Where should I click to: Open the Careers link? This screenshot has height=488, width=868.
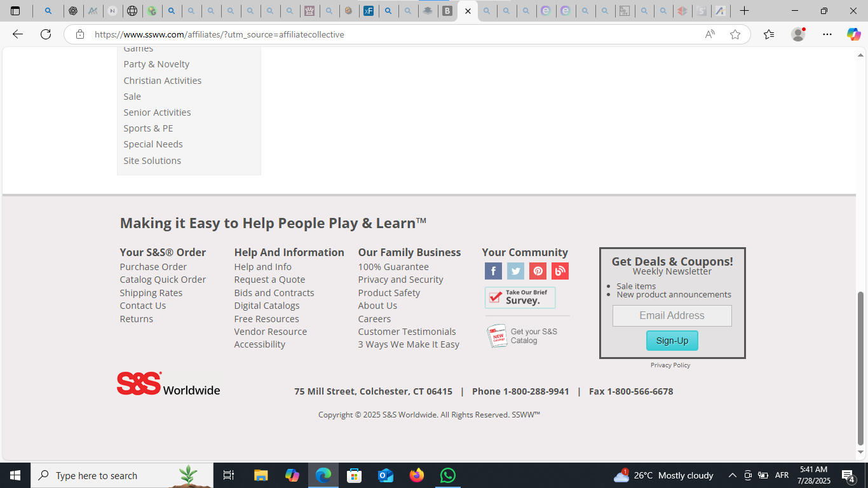pos(374,319)
